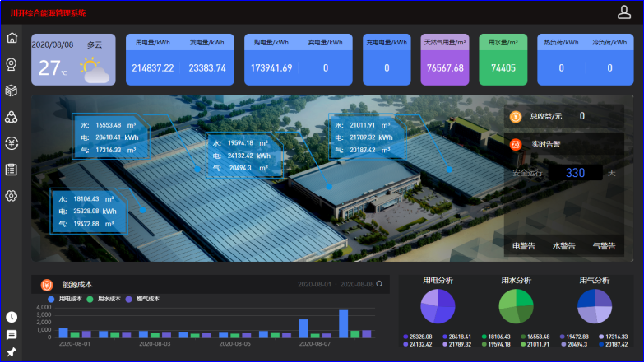Click the 3D cube sidebar icon

click(12, 91)
